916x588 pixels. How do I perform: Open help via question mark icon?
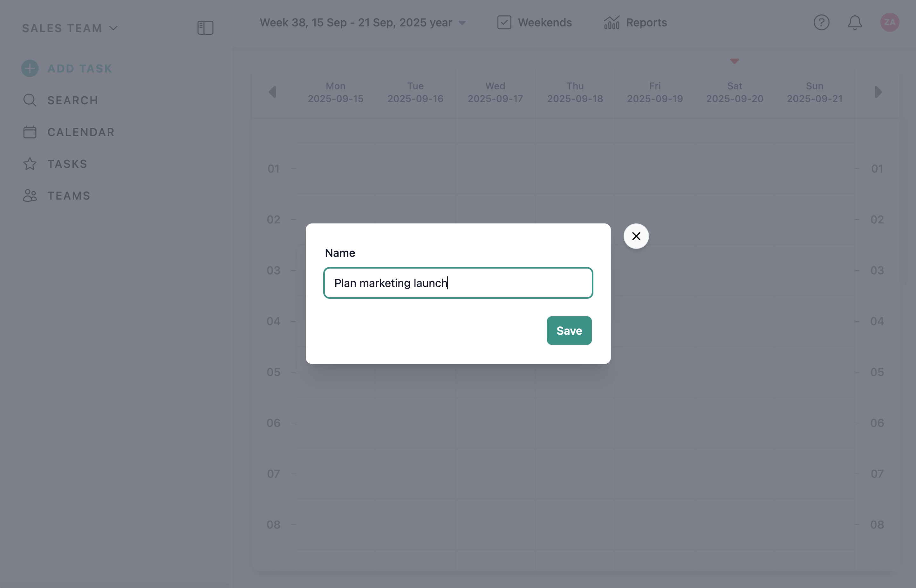[821, 23]
